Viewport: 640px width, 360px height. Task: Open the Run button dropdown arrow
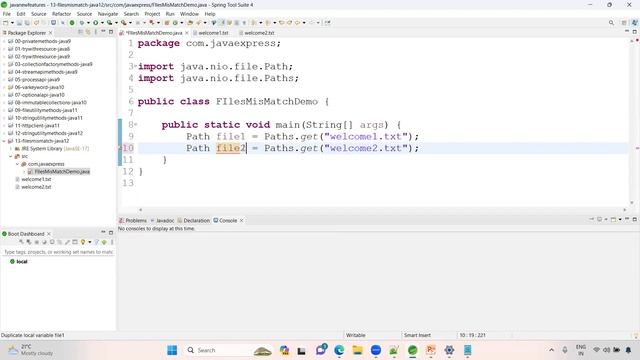[102, 23]
